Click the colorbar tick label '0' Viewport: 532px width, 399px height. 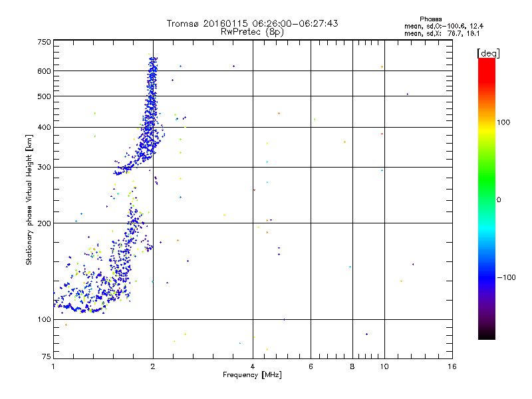coord(498,200)
